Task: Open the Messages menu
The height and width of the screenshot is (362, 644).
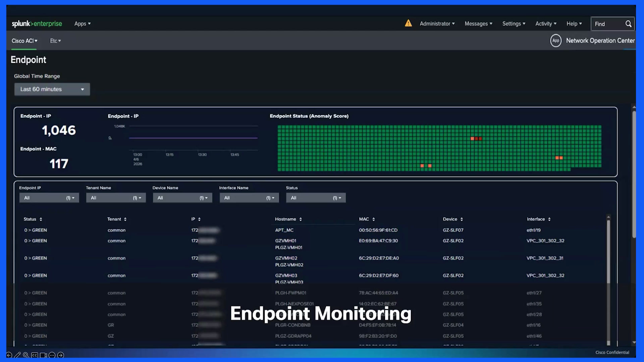Action: pyautogui.click(x=478, y=23)
